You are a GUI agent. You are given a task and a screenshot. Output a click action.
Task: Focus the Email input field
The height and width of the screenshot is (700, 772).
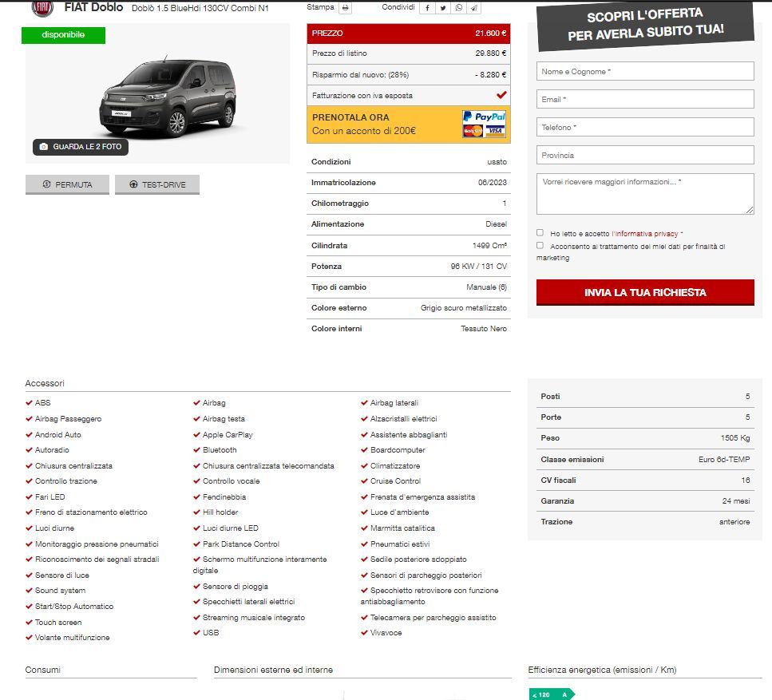[645, 100]
